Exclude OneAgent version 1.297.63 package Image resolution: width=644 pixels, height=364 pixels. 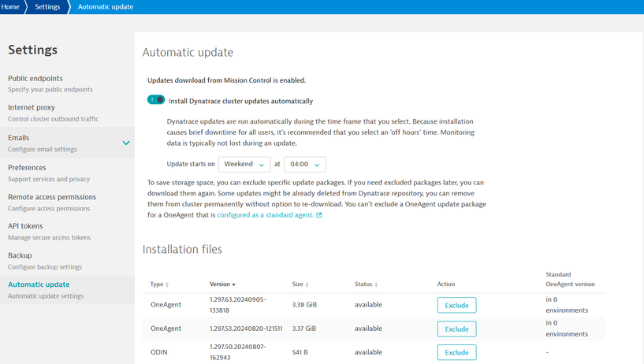tap(456, 305)
